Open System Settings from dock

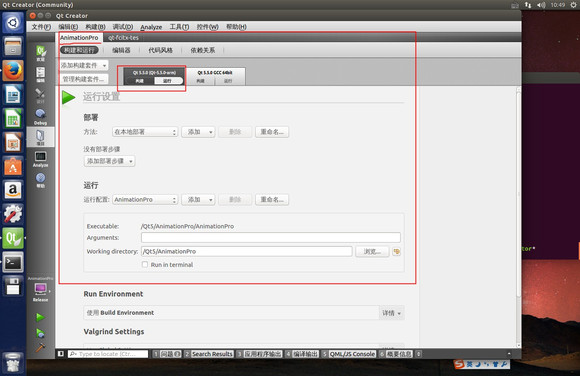pyautogui.click(x=13, y=214)
